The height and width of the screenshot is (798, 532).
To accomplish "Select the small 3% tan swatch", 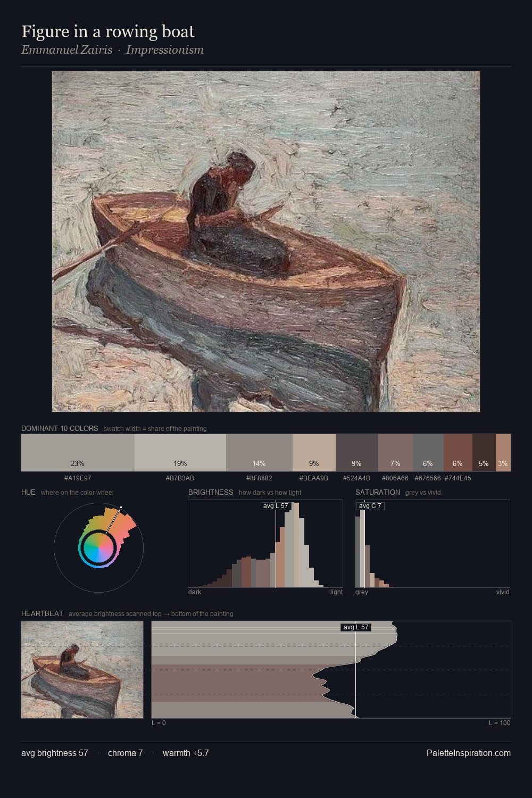I will (x=503, y=453).
